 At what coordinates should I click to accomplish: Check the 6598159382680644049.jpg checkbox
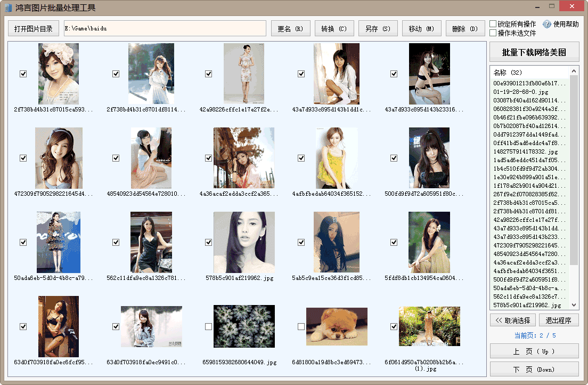coord(208,327)
